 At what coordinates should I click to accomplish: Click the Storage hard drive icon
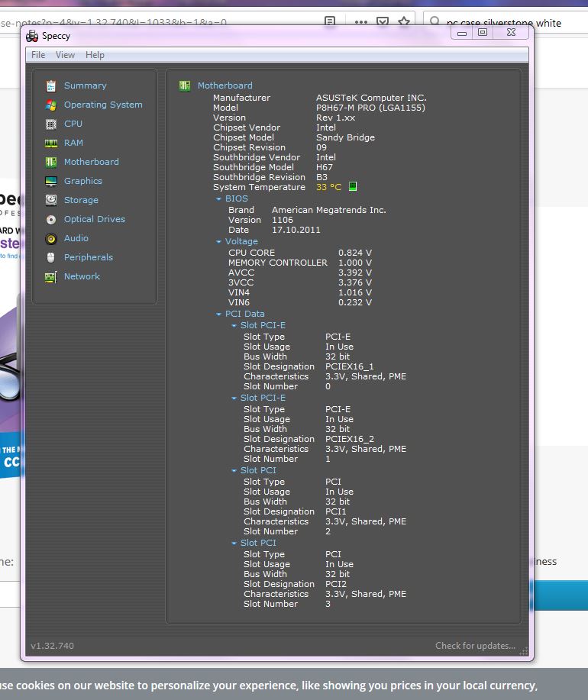51,200
